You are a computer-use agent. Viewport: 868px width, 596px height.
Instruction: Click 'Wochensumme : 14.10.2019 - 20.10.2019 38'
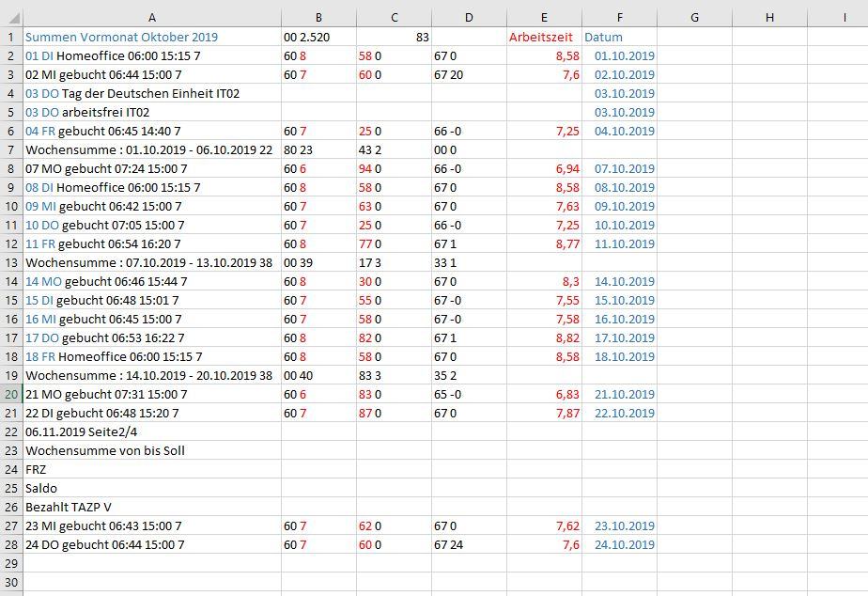[151, 375]
